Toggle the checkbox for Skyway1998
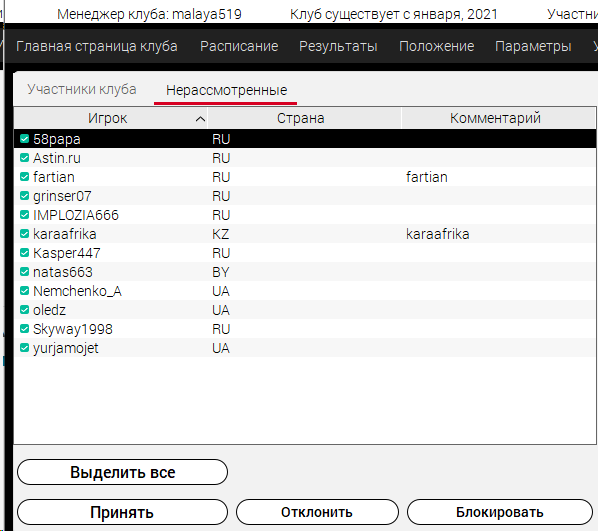The width and height of the screenshot is (598, 531). pos(24,329)
